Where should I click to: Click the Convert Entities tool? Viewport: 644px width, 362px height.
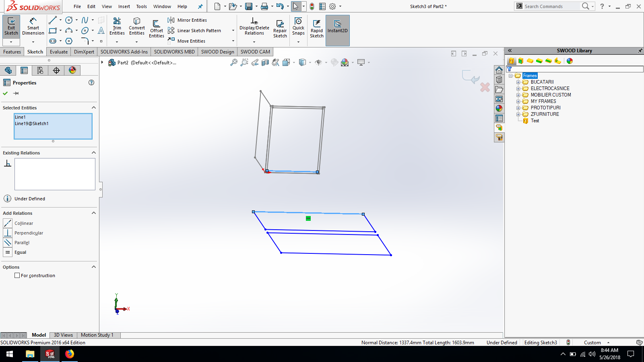pos(137,27)
